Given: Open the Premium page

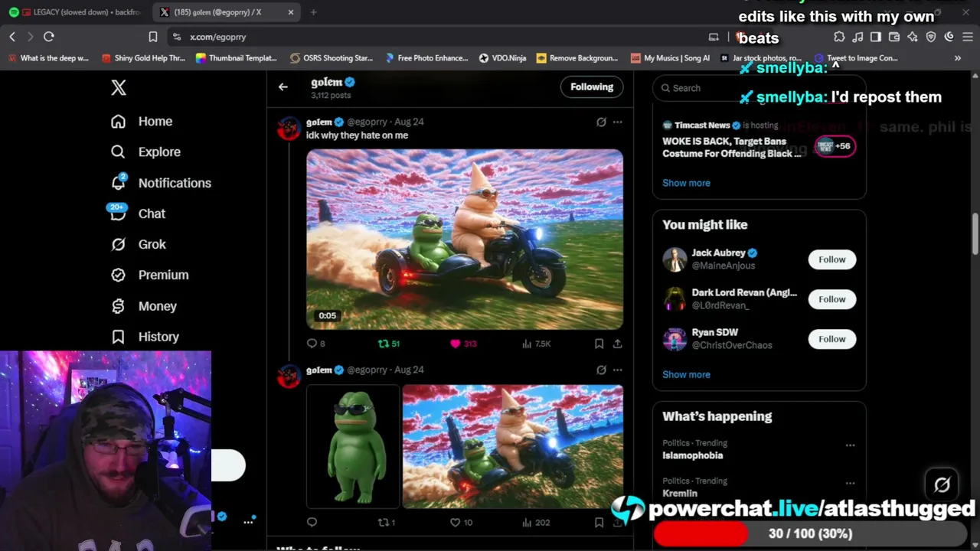Looking at the screenshot, I should pyautogui.click(x=149, y=275).
